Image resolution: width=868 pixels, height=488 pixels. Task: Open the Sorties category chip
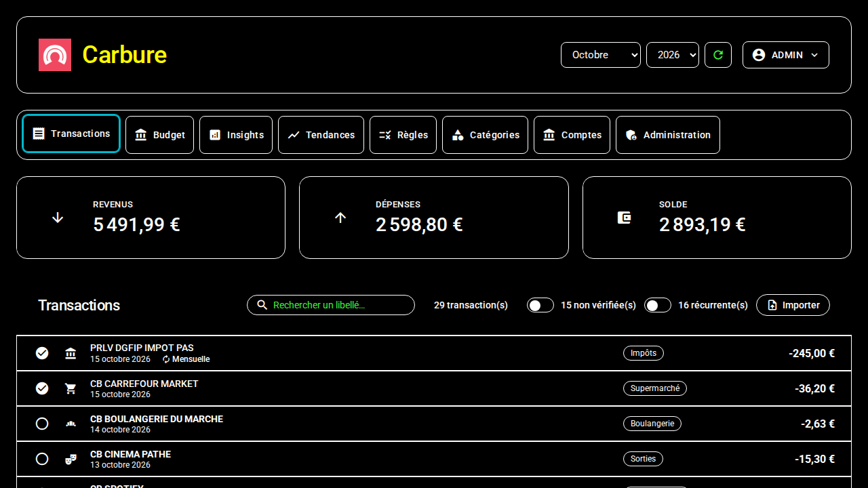(643, 459)
